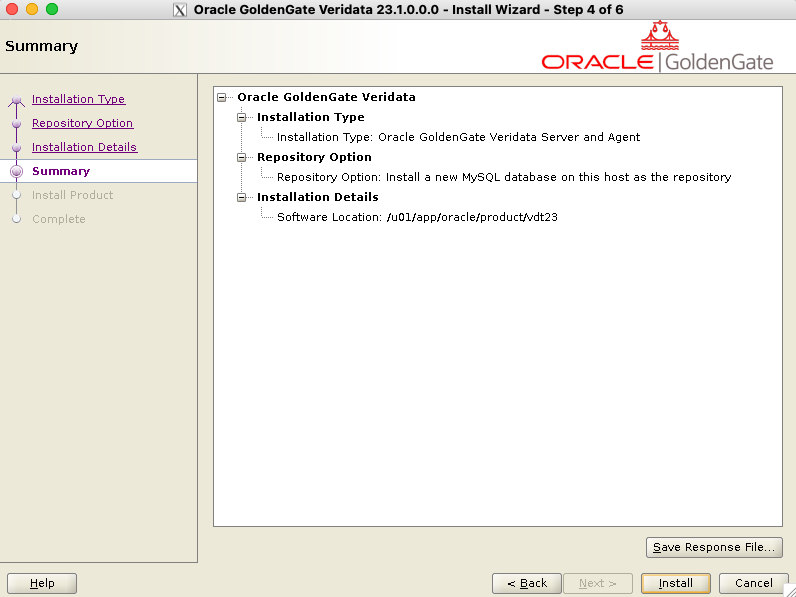This screenshot has height=597, width=796.
Task: Select the Summary step in sidebar
Action: [61, 171]
